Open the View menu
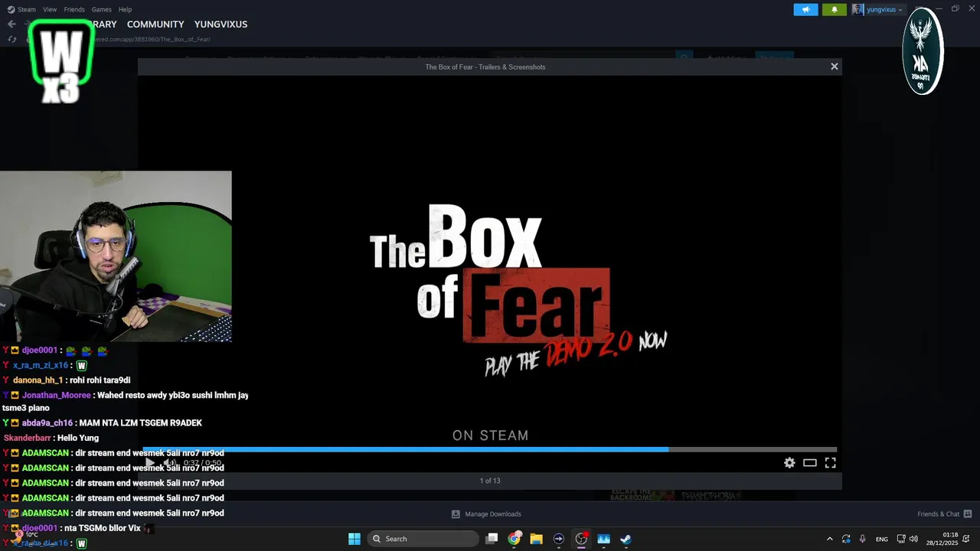This screenshot has height=551, width=980. (x=50, y=9)
